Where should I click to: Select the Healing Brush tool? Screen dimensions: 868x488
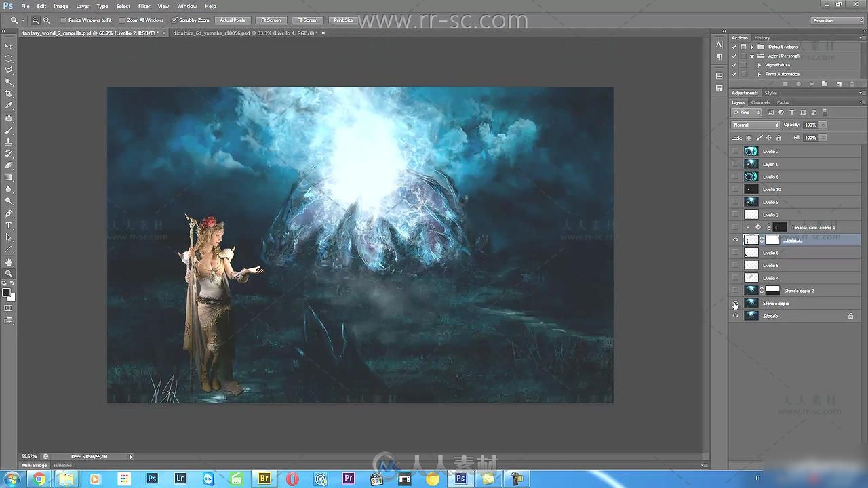pos(9,118)
